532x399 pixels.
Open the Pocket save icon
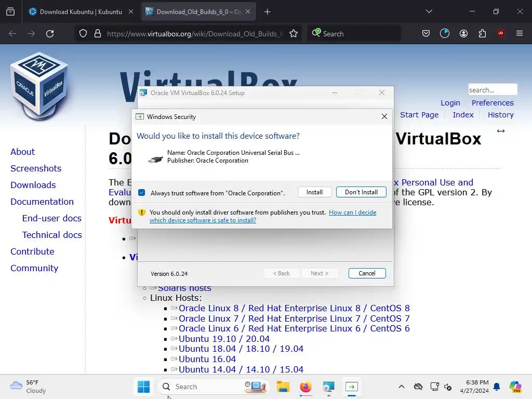426,33
